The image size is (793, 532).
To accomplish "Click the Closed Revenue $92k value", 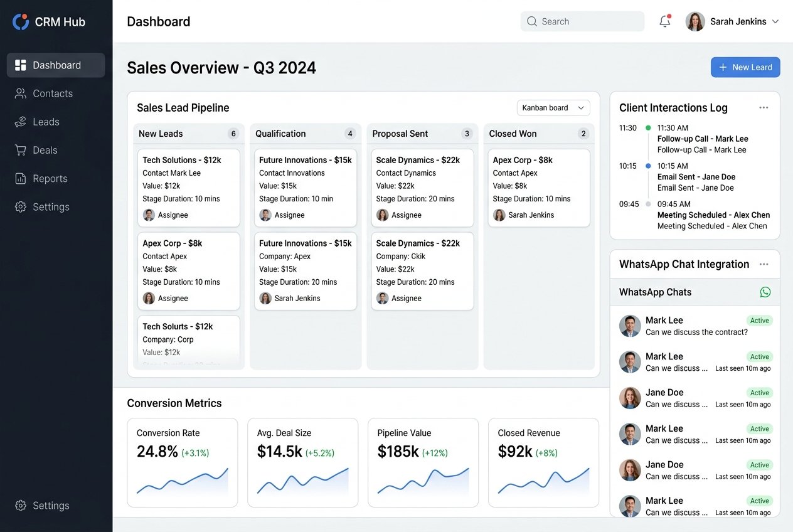I will pos(515,451).
